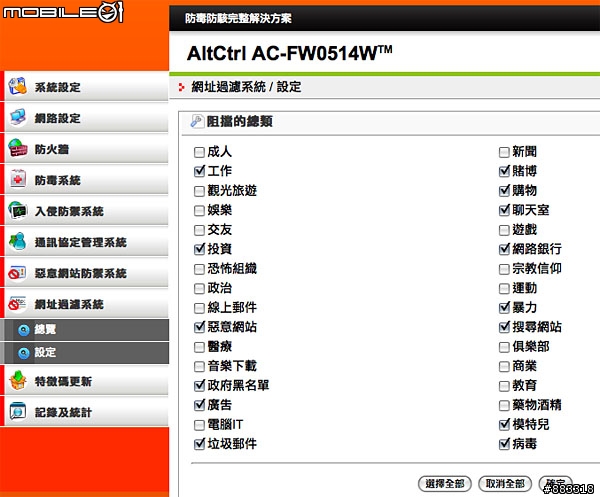This screenshot has height=497, width=600.
Task: Click the 特徵碼更新 download box icon
Action: pyautogui.click(x=18, y=381)
